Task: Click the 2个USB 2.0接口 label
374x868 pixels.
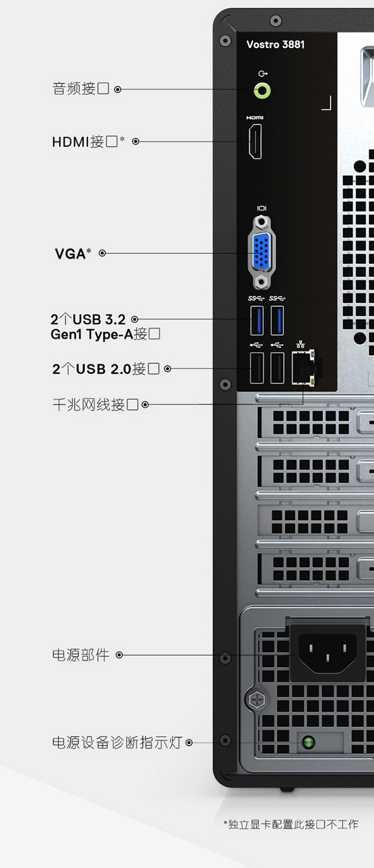Action: pos(106,369)
